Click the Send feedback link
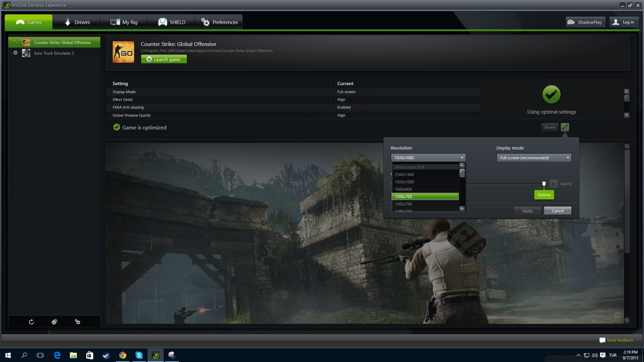The height and width of the screenshot is (362, 644). coord(620,340)
